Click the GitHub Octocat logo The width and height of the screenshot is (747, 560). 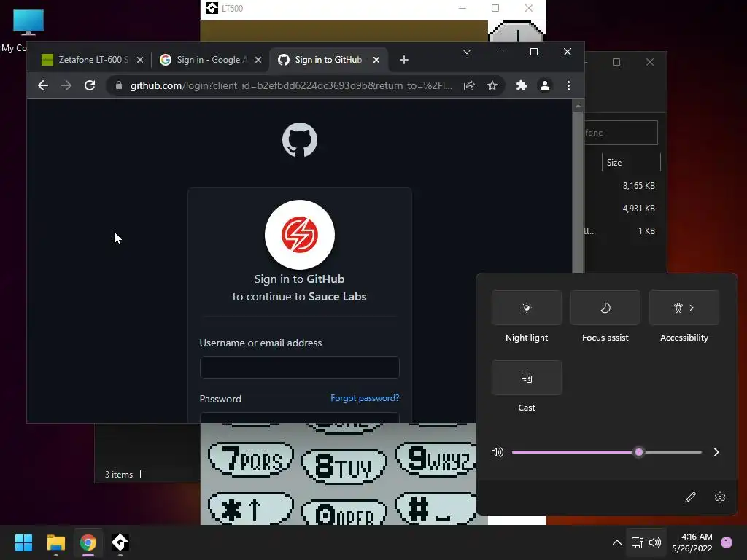pyautogui.click(x=300, y=140)
